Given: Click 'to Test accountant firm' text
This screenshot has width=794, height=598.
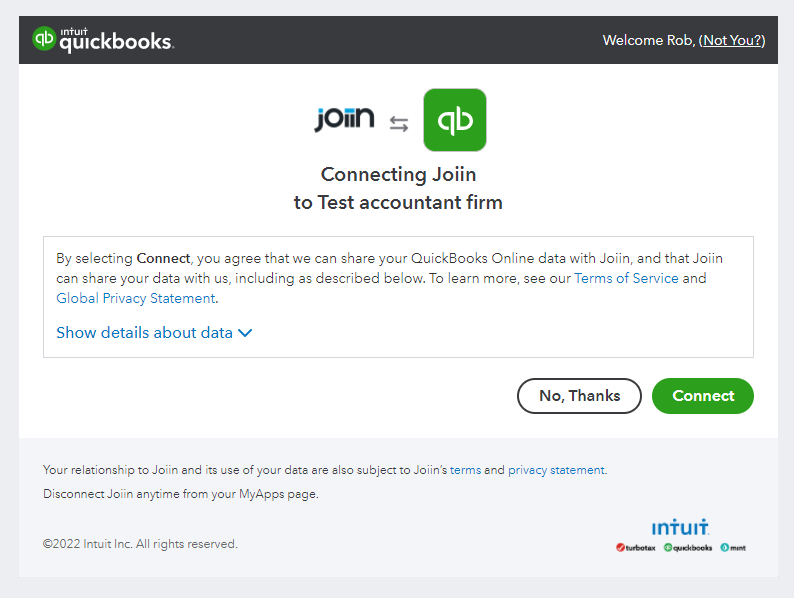Looking at the screenshot, I should [398, 203].
